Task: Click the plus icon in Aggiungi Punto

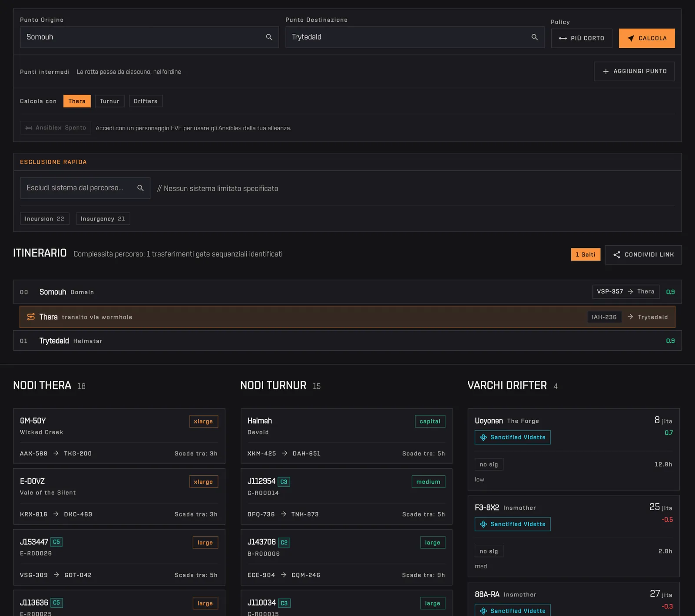Action: point(606,71)
